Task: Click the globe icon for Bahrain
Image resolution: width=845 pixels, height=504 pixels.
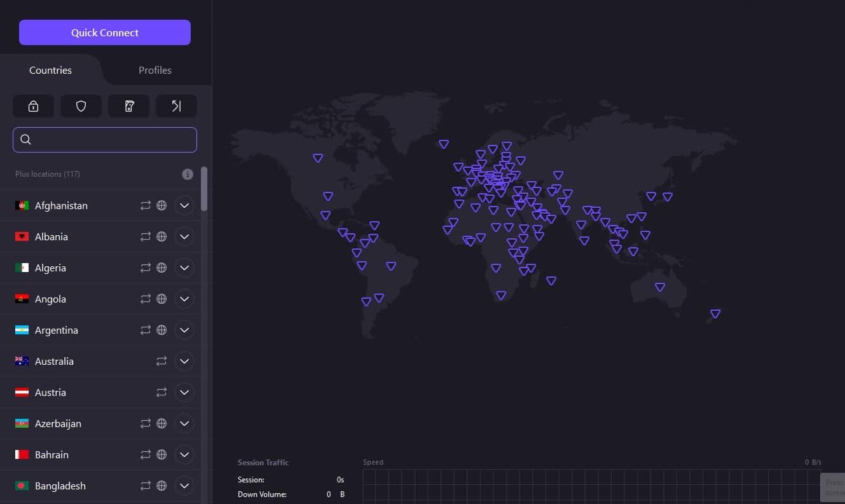Action: pos(161,454)
